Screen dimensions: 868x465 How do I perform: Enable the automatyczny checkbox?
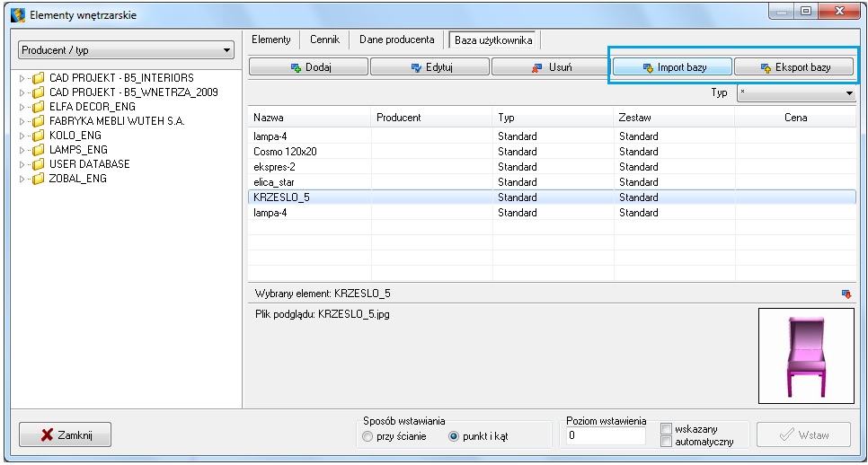coord(667,442)
